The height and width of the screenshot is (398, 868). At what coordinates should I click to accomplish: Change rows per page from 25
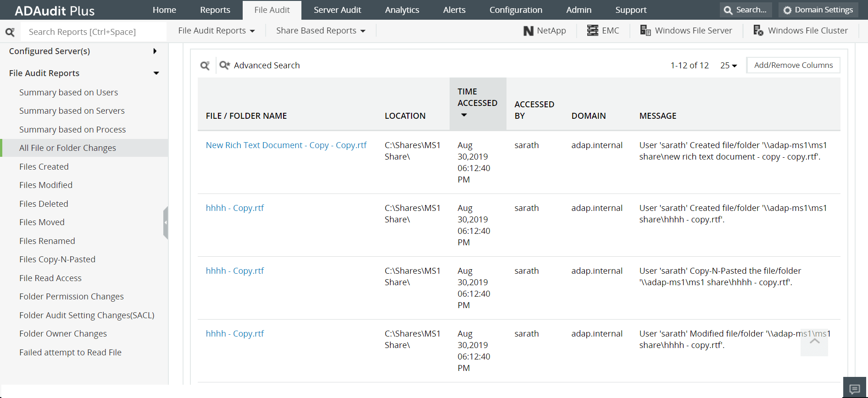728,66
